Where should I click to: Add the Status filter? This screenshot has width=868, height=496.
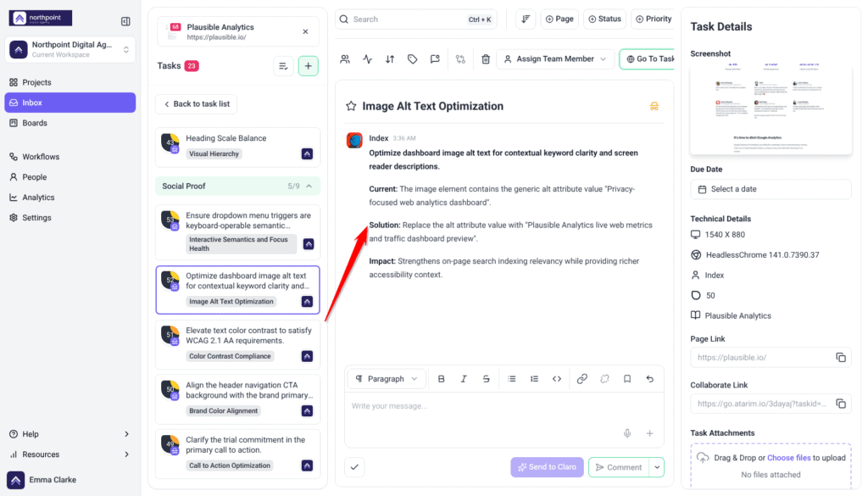click(604, 19)
